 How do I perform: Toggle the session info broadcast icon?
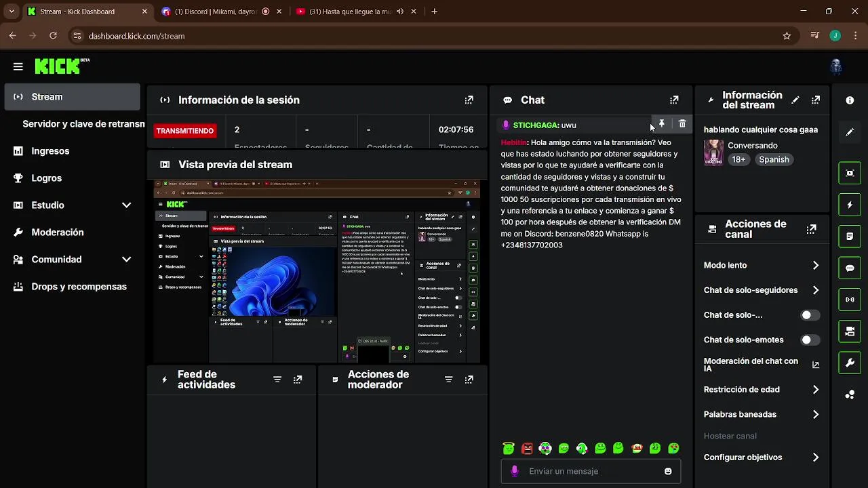tap(850, 300)
